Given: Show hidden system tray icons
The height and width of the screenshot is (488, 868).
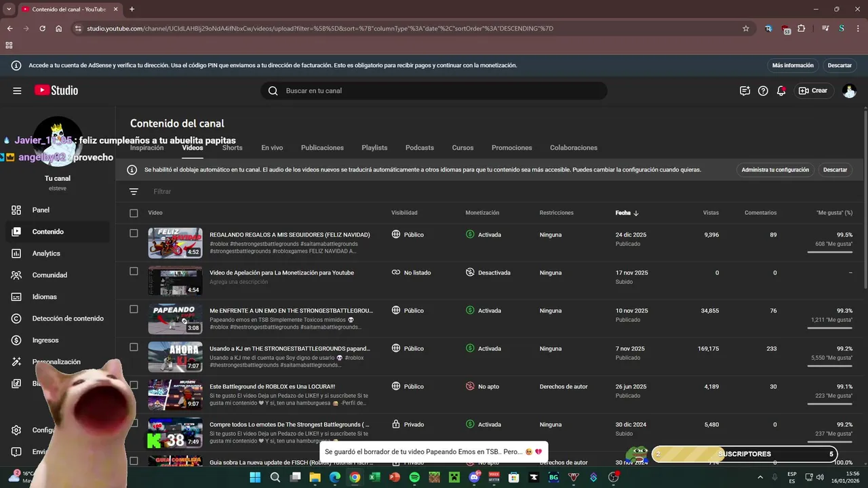Looking at the screenshot, I should [x=759, y=477].
